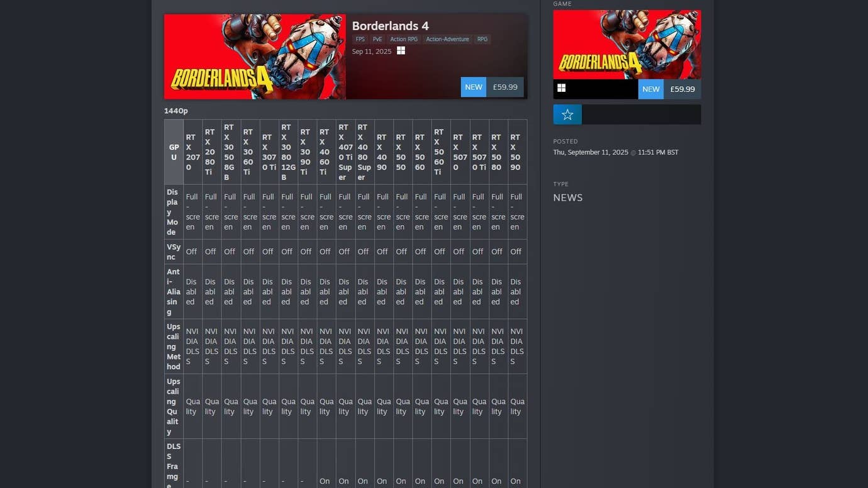Select the RTX 2070 column header
This screenshot has height=488, width=868.
(192, 152)
